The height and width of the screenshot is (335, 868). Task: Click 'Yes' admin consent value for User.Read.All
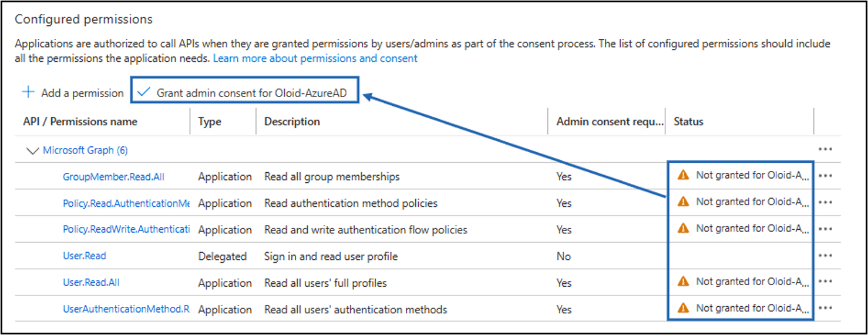564,283
